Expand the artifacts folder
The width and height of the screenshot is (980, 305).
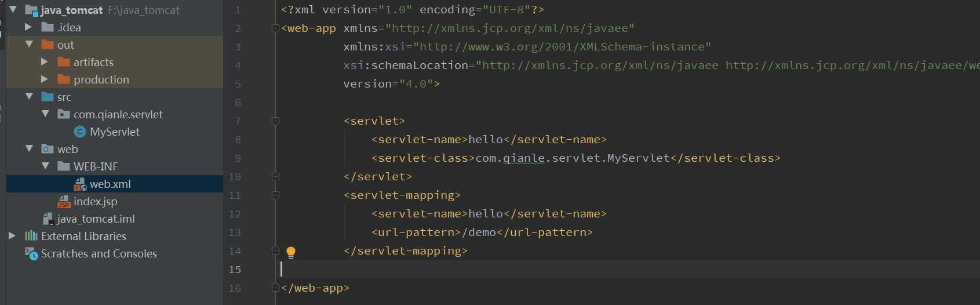click(x=45, y=62)
